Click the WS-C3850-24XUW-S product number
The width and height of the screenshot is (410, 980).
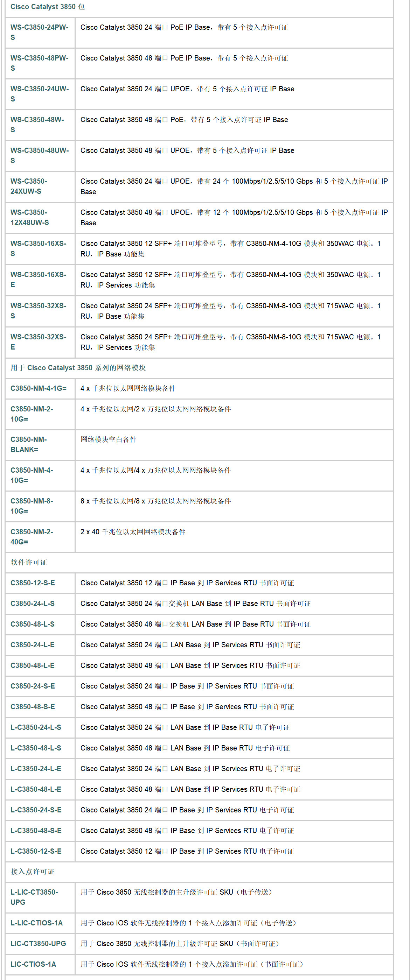[x=29, y=186]
